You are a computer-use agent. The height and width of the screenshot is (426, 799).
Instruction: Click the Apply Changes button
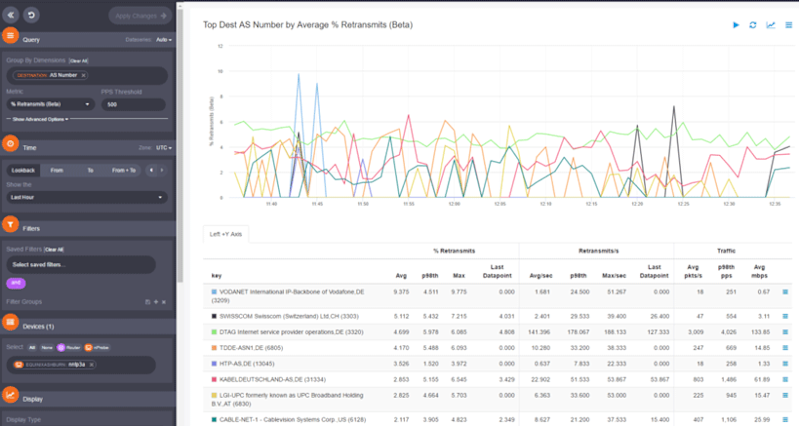pyautogui.click(x=140, y=16)
